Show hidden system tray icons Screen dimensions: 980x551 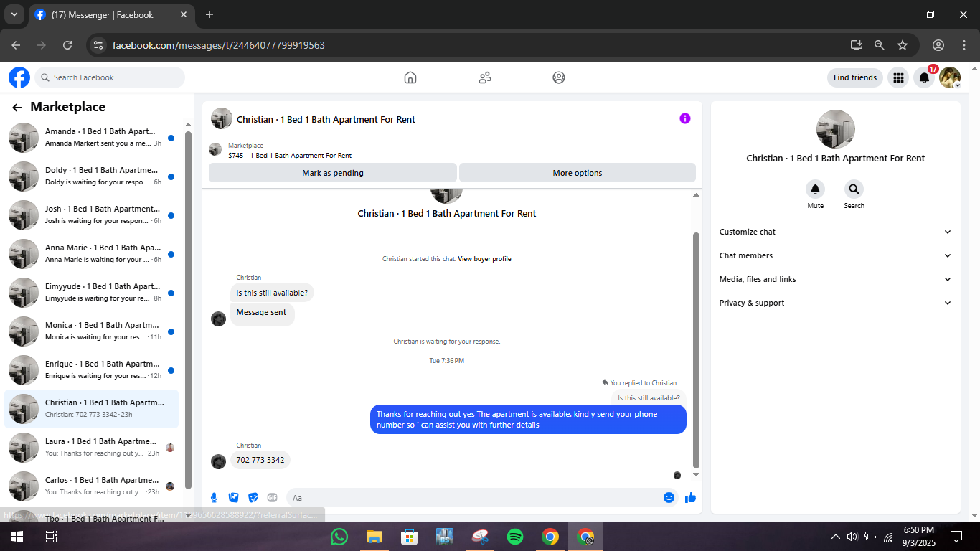835,537
